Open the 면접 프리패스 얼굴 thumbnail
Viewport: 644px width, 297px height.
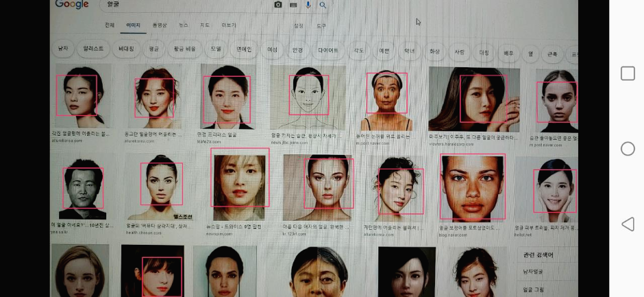click(228, 97)
